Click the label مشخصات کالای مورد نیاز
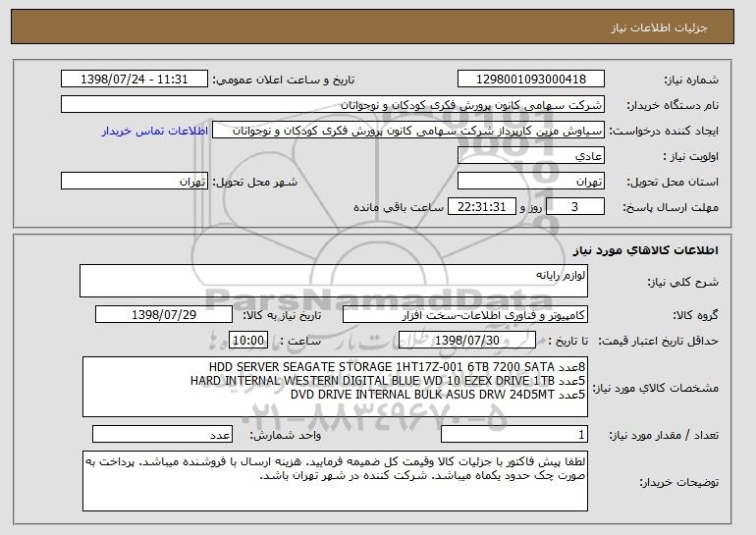The height and width of the screenshot is (535, 756). (x=655, y=388)
